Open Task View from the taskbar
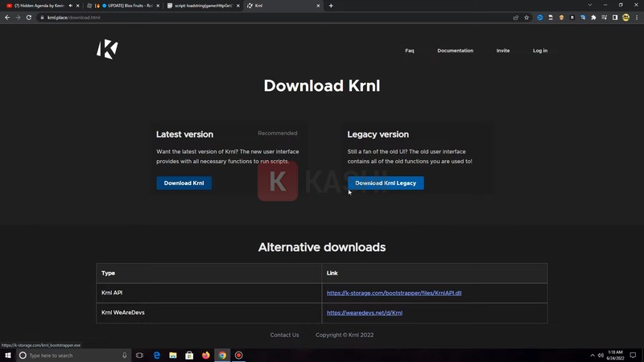Viewport: 644px width, 362px height. click(139, 356)
